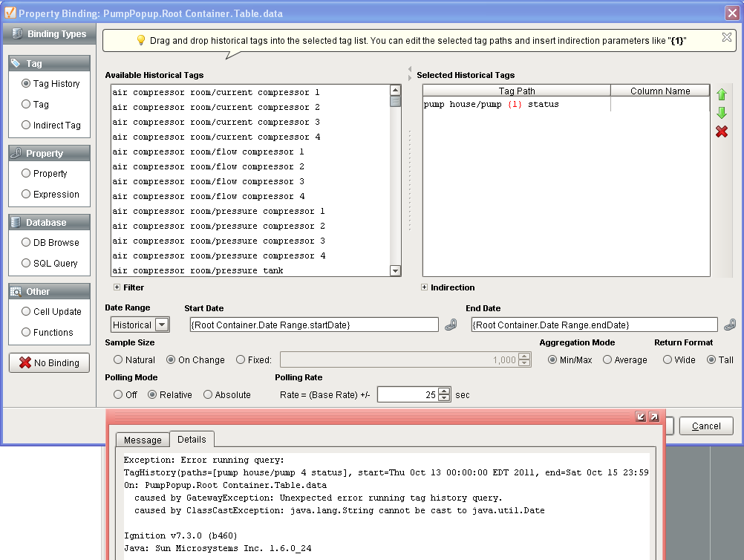Image resolution: width=744 pixels, height=560 pixels.
Task: Click the Binding Types header icon
Action: coord(17,33)
